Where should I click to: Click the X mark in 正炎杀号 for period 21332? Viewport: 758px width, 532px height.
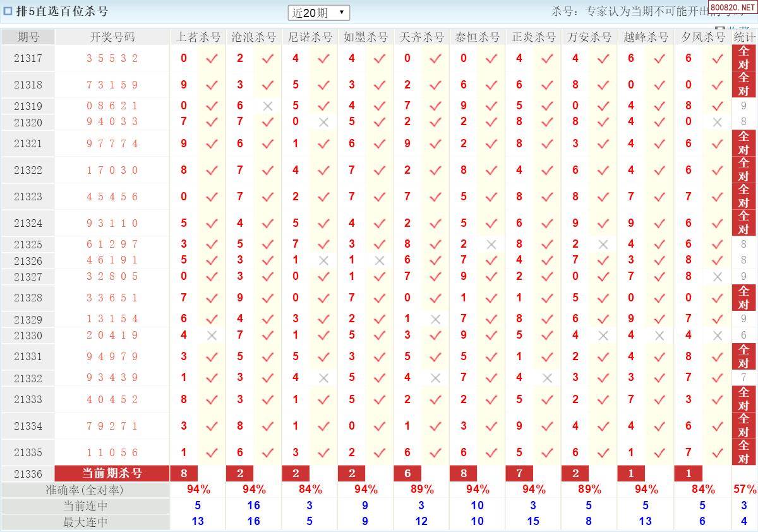coord(547,378)
